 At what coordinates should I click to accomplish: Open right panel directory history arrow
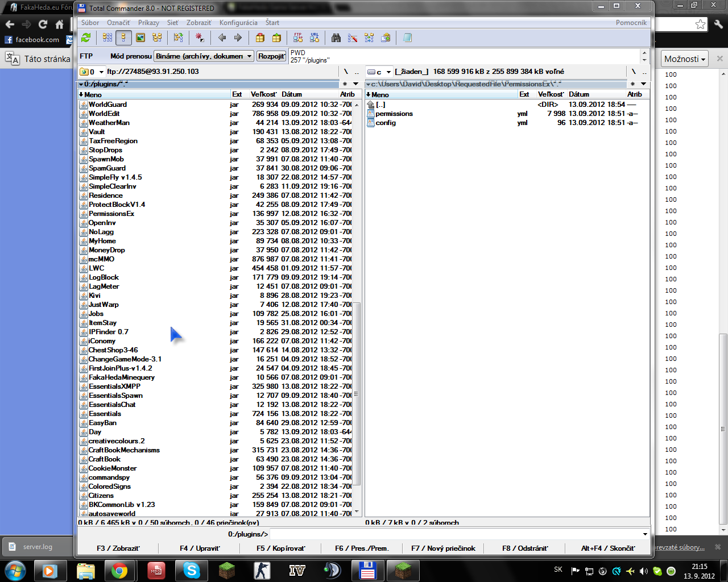tap(643, 84)
